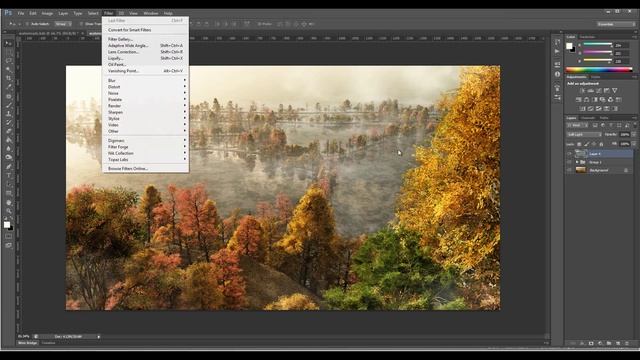The width and height of the screenshot is (640, 360).
Task: Click the lock icon on Background layer
Action: (626, 170)
